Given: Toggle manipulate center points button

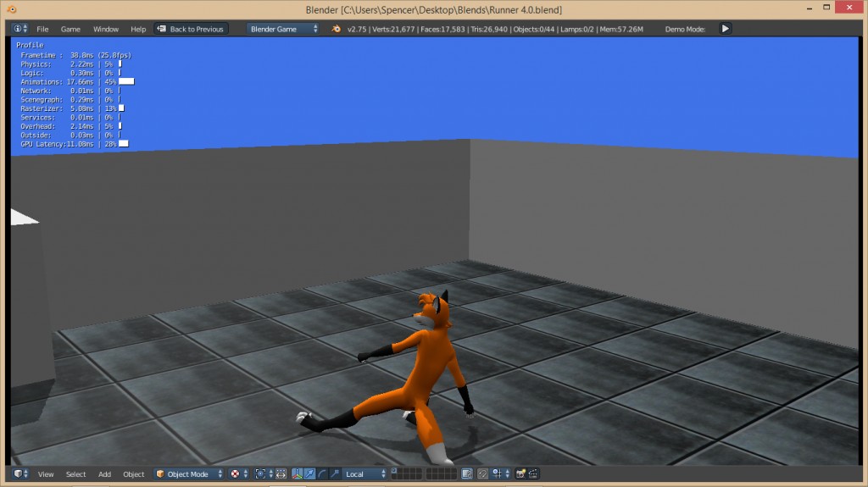Looking at the screenshot, I should tap(281, 473).
